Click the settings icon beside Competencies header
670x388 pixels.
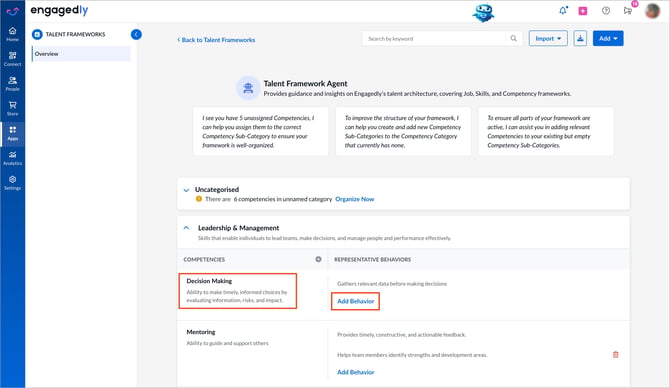(318, 259)
